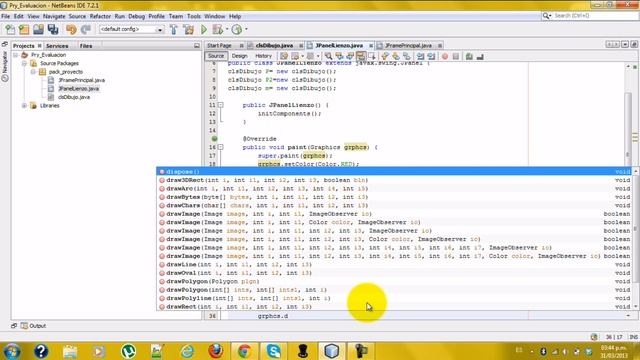Open the Refactor menu
The width and height of the screenshot is (640, 360).
click(x=100, y=16)
